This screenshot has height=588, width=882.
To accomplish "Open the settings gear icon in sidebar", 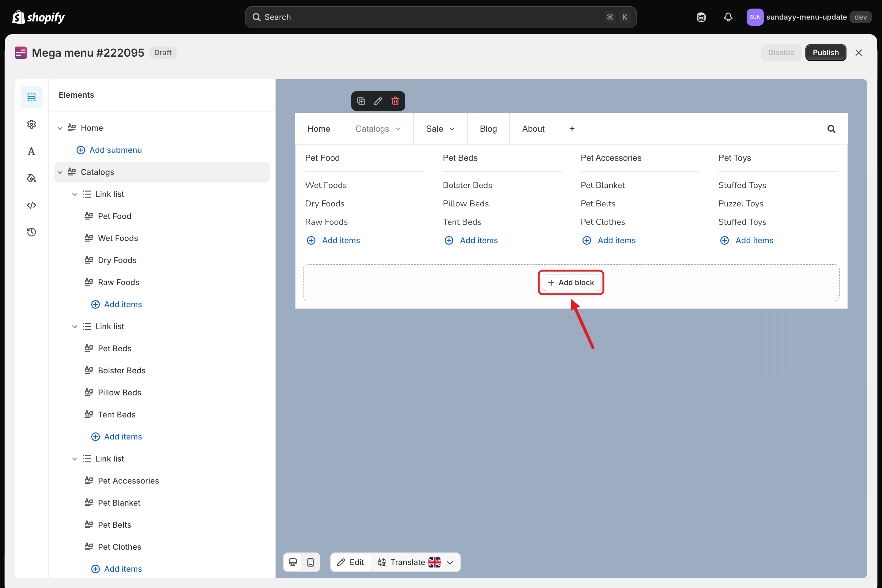I will pyautogui.click(x=32, y=124).
